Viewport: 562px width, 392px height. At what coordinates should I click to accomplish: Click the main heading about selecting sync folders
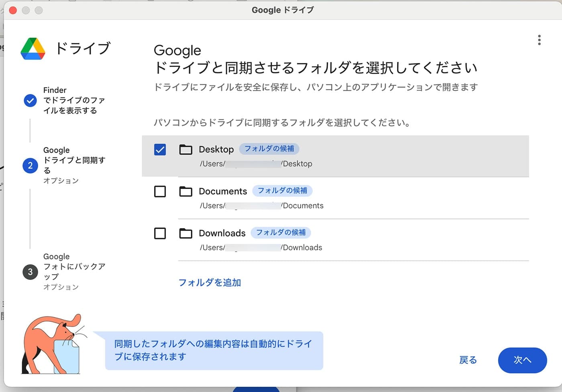tap(316, 59)
